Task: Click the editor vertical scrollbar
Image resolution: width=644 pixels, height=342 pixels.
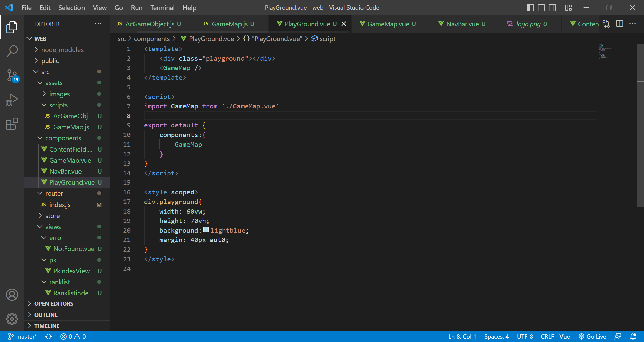Action: tap(640, 125)
